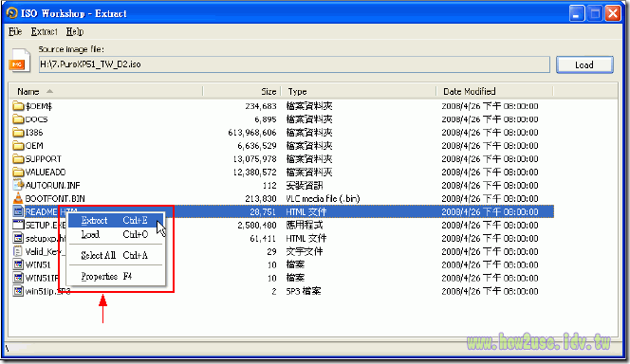Select the VALUEADD folder name
Image resolution: width=630 pixels, height=364 pixels.
[45, 173]
